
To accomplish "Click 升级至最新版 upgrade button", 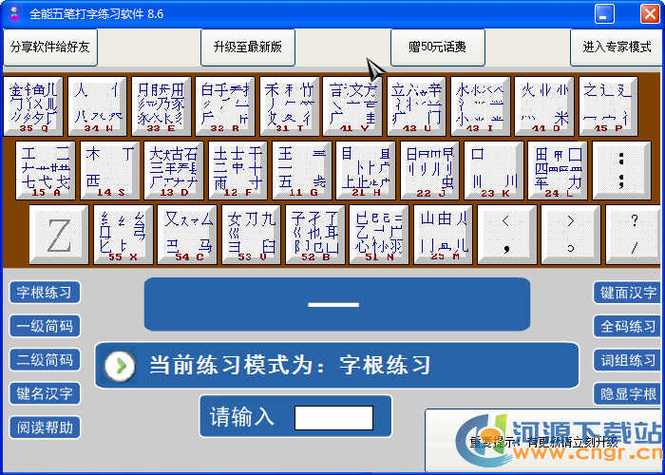I will coord(248,47).
